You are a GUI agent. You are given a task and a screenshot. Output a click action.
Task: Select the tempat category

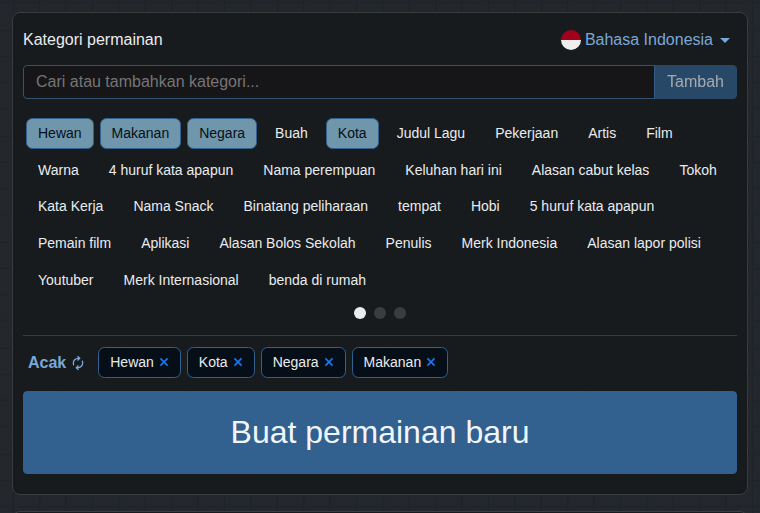tap(419, 207)
